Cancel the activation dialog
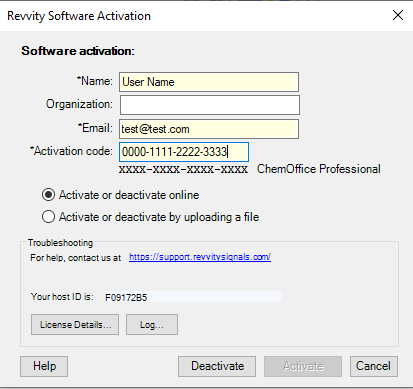Screen dimensions: 413x389 pos(374,366)
